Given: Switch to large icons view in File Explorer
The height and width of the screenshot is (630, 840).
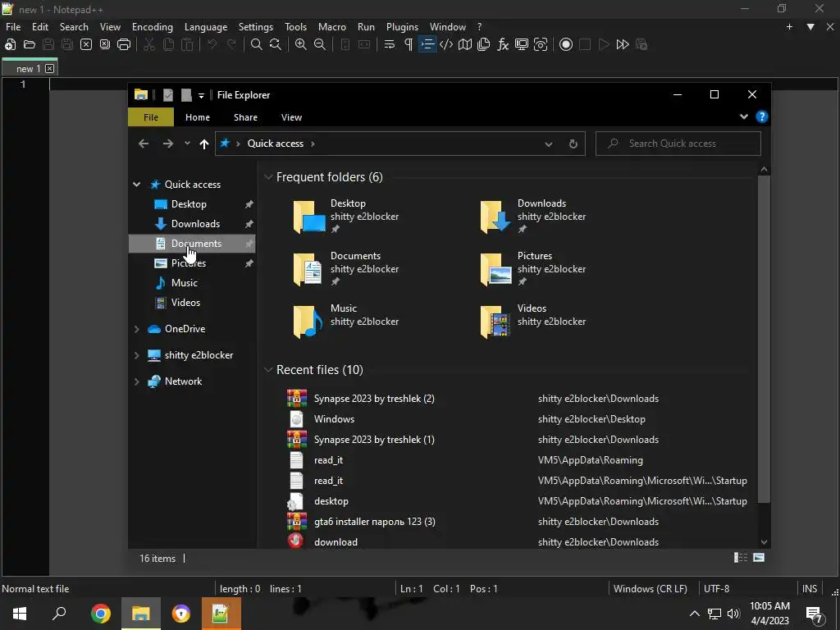Looking at the screenshot, I should pyautogui.click(x=759, y=558).
